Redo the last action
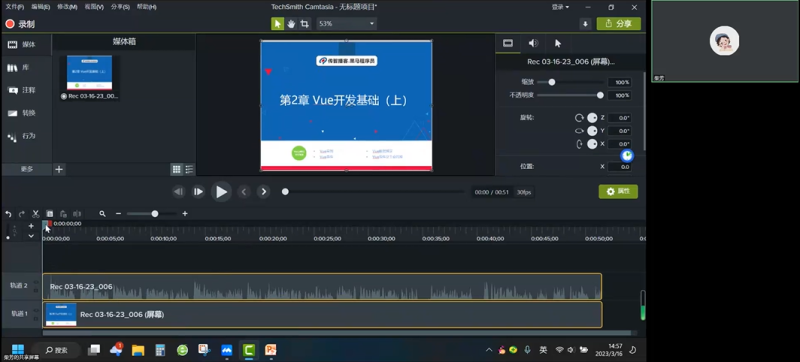The image size is (800, 362). [21, 214]
